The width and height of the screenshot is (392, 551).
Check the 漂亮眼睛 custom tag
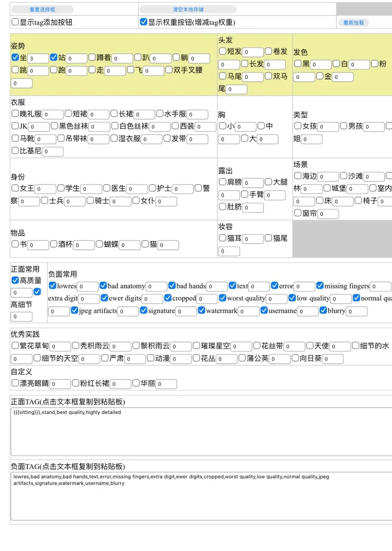15,383
